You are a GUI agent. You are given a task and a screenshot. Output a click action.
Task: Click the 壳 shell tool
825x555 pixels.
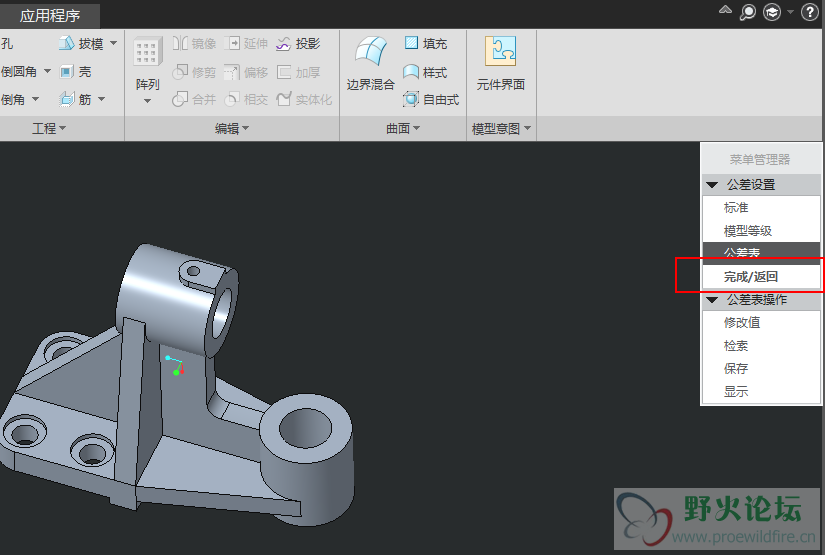(76, 72)
